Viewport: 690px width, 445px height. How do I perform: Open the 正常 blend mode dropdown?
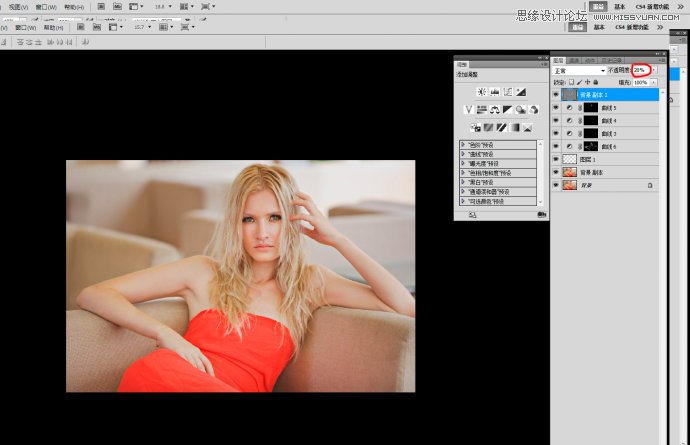580,70
